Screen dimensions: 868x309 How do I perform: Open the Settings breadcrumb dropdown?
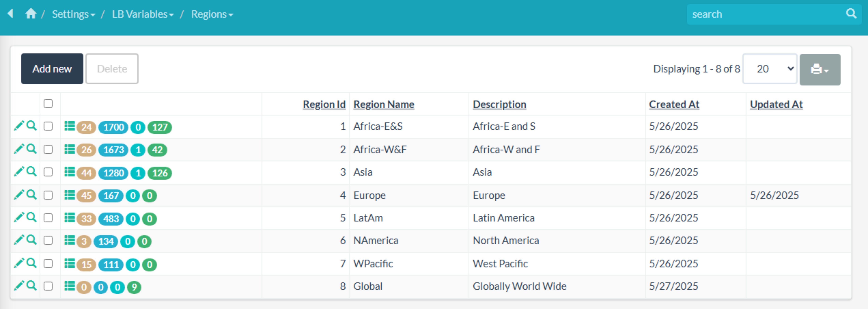pos(73,14)
